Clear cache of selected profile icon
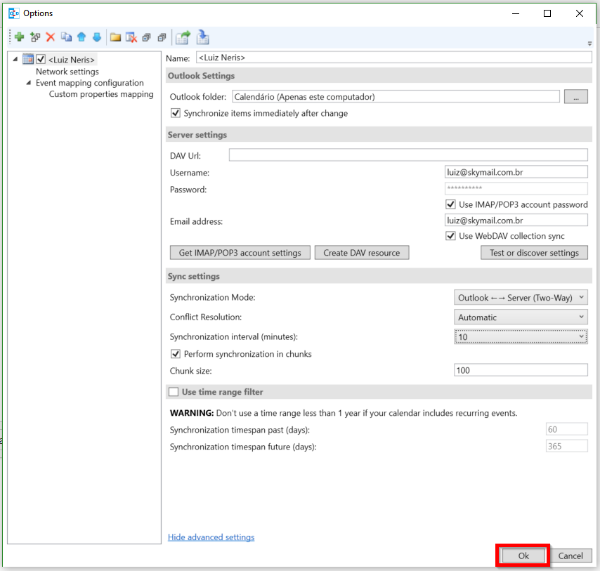This screenshot has width=600, height=571. (131, 37)
